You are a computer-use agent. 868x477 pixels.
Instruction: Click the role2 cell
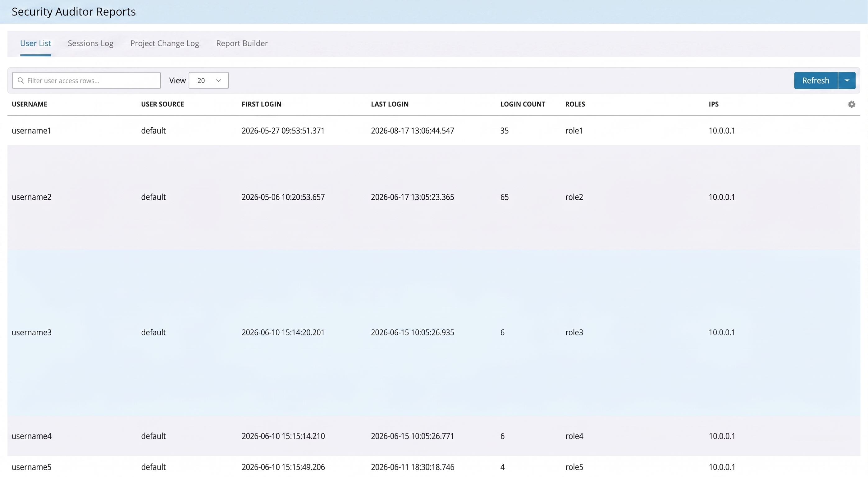(x=574, y=197)
